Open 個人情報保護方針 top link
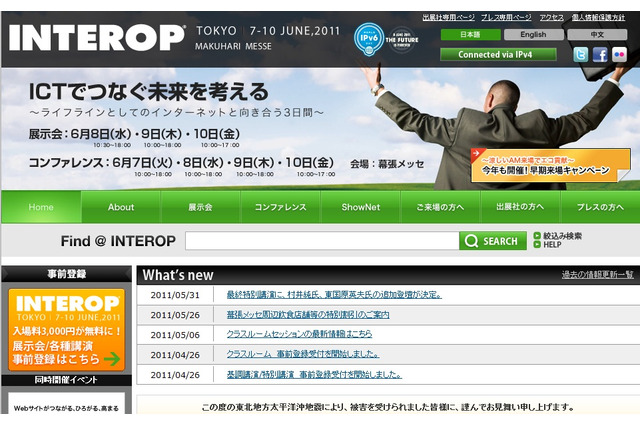Screen dimensions: 640x426 click(598, 17)
